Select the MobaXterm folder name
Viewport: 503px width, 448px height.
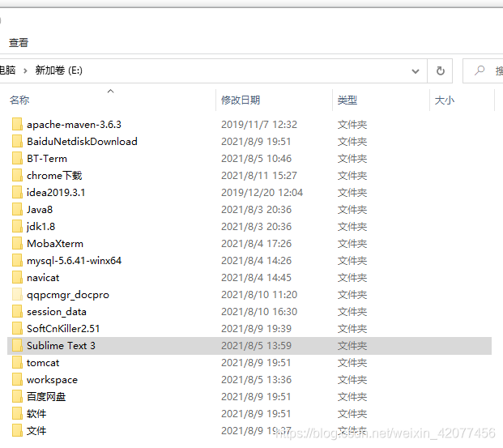point(55,243)
